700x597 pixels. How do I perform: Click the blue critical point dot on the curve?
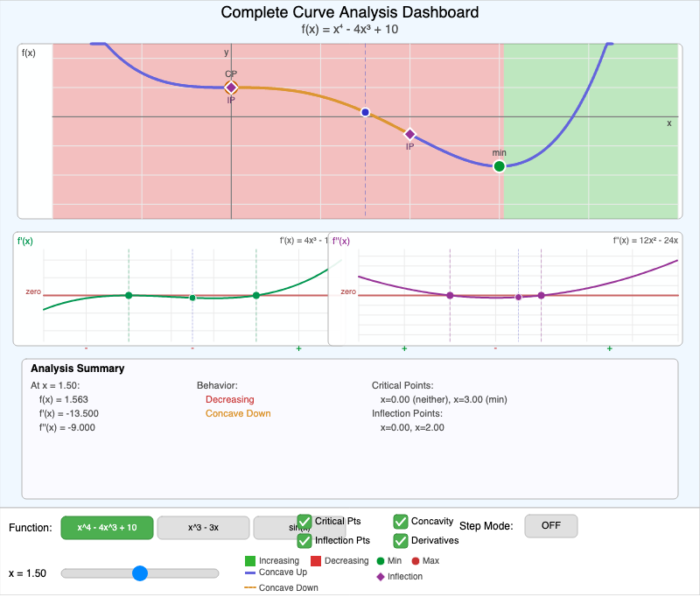(x=365, y=111)
